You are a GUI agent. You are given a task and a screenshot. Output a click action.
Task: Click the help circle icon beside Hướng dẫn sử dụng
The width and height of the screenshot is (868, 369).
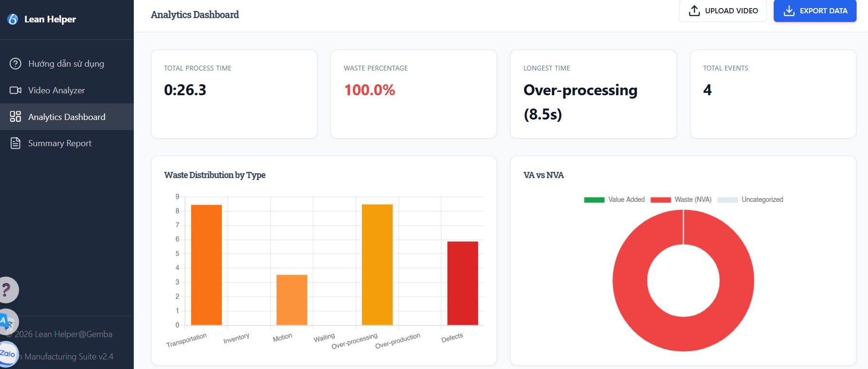pyautogui.click(x=15, y=64)
